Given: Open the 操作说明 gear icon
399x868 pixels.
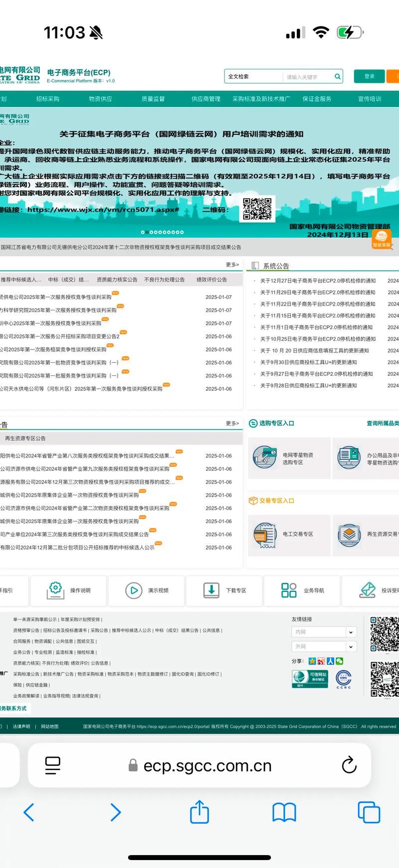Looking at the screenshot, I should [55, 590].
